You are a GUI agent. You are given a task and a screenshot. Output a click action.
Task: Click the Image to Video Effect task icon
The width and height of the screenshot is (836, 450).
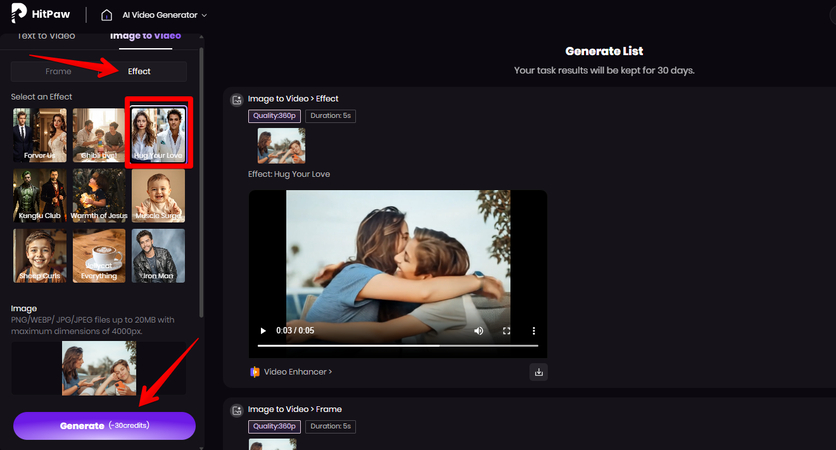[x=236, y=99]
